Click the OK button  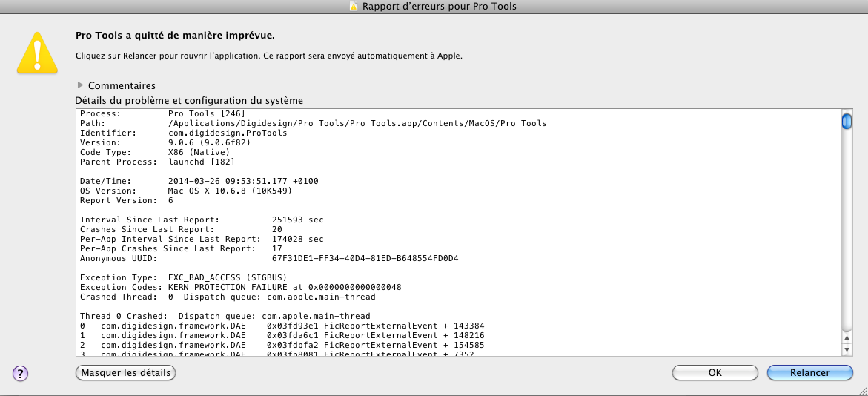pyautogui.click(x=715, y=373)
